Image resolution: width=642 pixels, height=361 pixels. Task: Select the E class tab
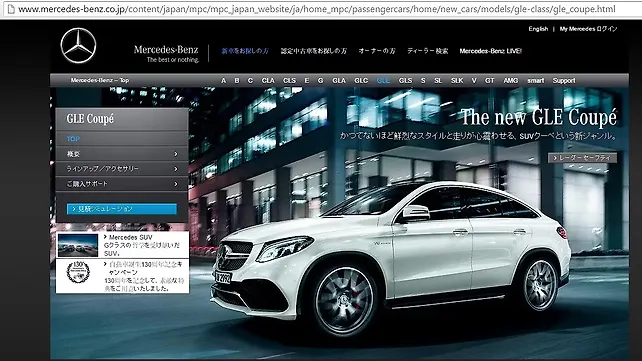(307, 81)
